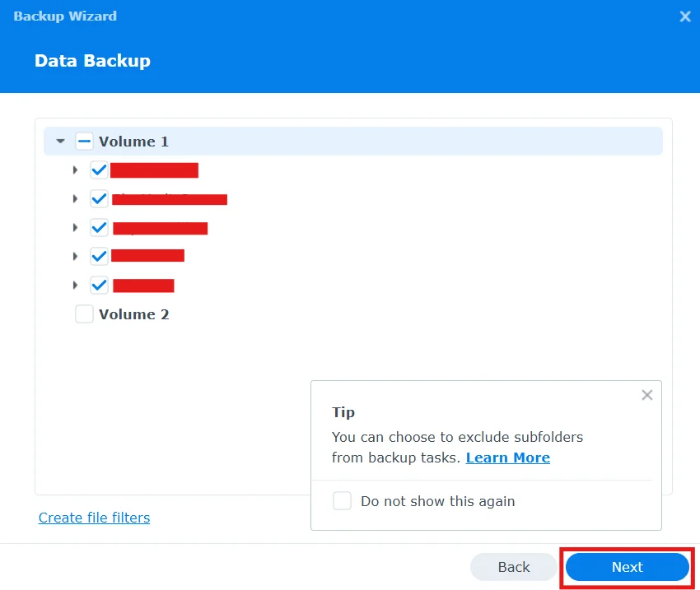Image resolution: width=700 pixels, height=590 pixels.
Task: Expand the last folder under Volume 1
Action: coord(75,285)
